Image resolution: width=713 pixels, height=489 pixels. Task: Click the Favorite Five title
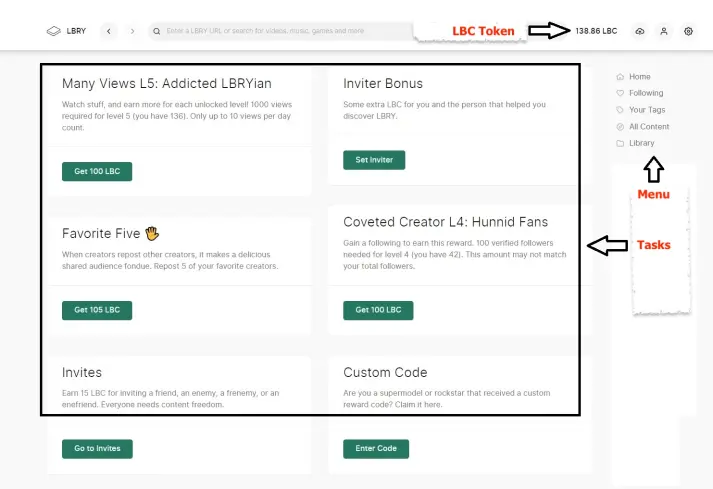coord(101,233)
